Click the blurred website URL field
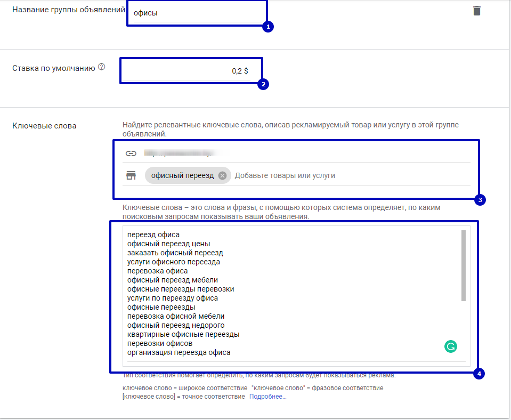This screenshot has width=511, height=420. coord(181,154)
